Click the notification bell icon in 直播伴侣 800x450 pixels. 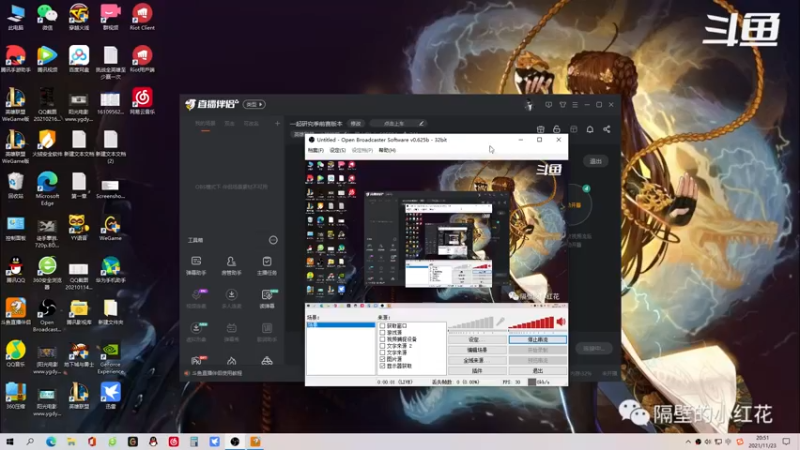590,130
